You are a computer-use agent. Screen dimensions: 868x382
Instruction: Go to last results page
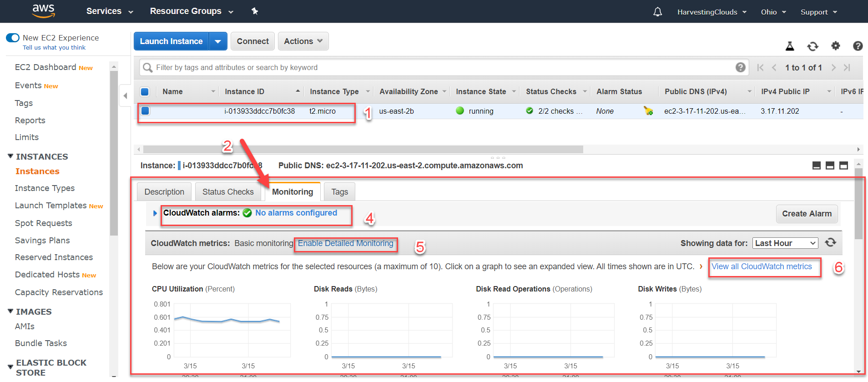click(x=847, y=68)
